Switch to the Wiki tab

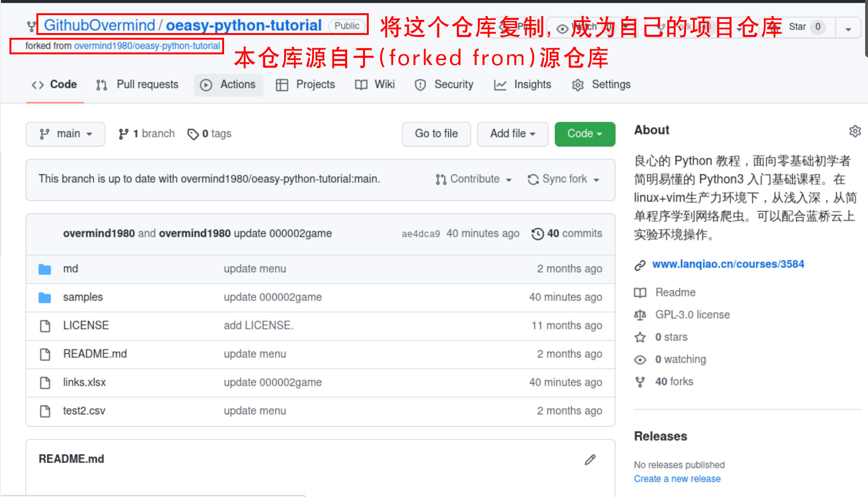coord(375,85)
